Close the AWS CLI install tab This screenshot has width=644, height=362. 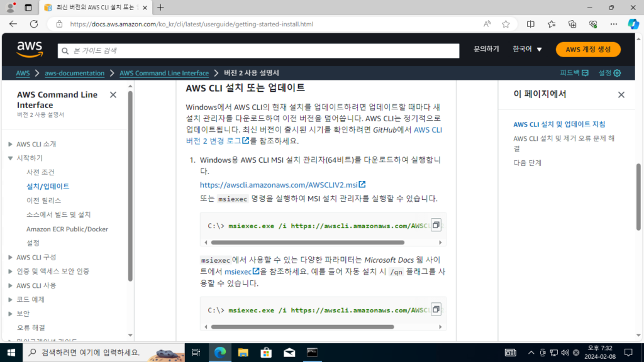click(x=145, y=8)
